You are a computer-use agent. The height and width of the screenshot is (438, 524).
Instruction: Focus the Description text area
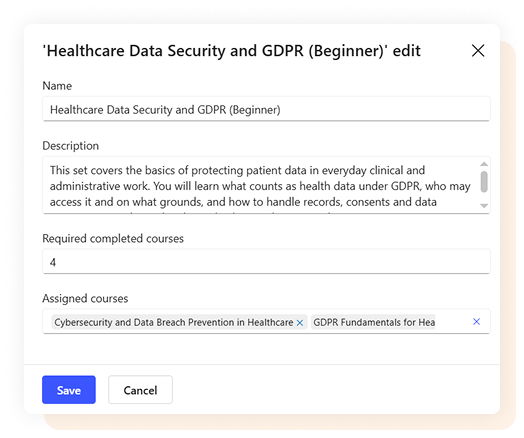click(261, 185)
